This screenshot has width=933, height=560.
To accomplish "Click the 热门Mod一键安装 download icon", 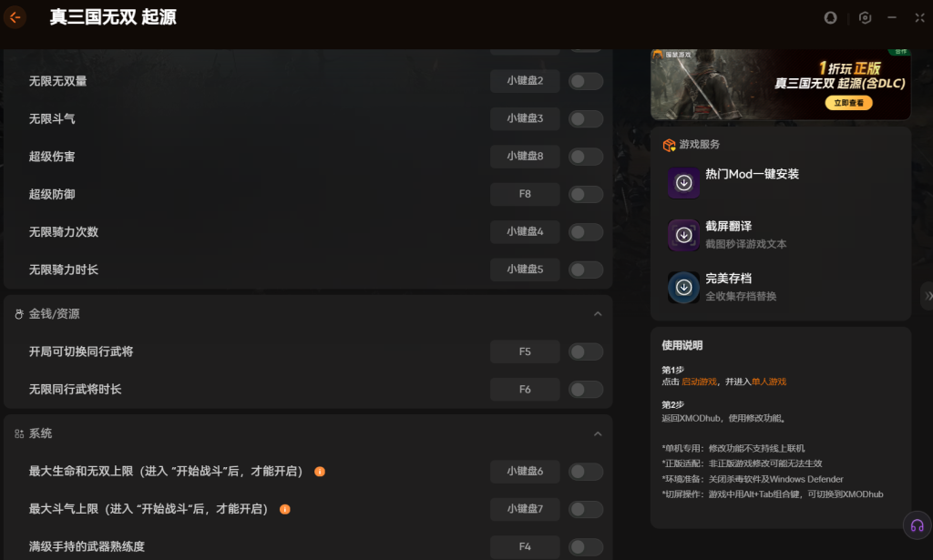I will point(683,182).
